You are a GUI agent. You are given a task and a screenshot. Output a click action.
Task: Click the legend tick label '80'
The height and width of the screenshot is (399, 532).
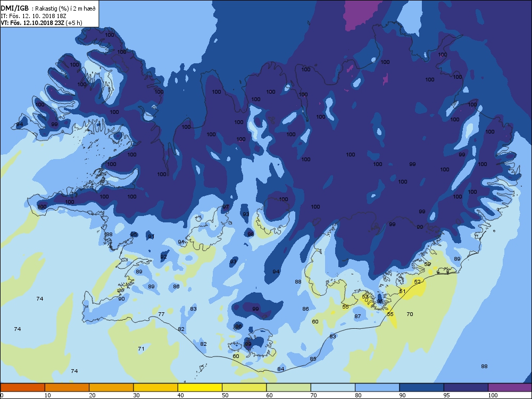[x=358, y=395]
